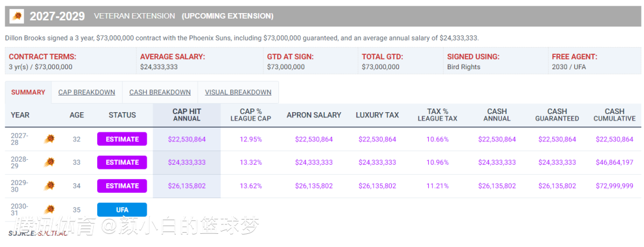Click the Luxury Tax column header
The width and height of the screenshot is (644, 247).
click(377, 115)
